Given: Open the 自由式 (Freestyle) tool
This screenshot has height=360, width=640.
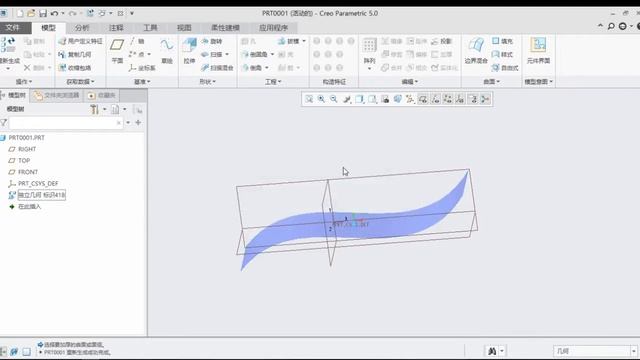Looking at the screenshot, I should (x=505, y=68).
